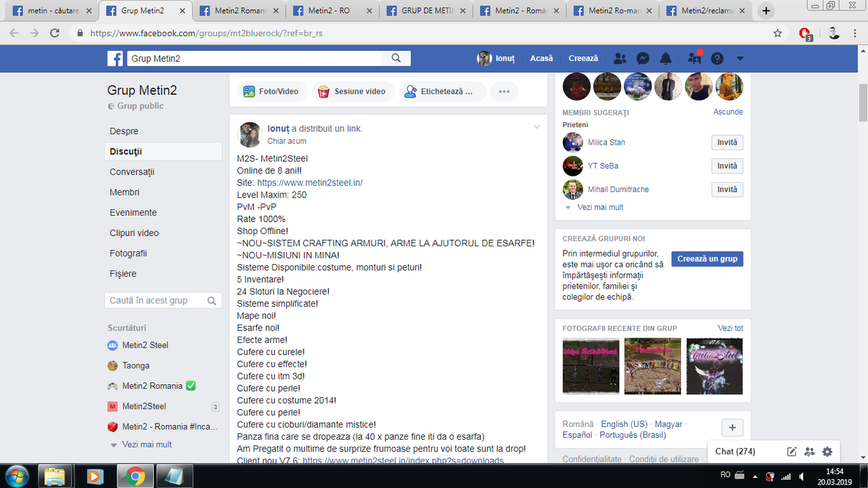This screenshot has height=488, width=868.
Task: Open File Explorer in taskbar
Action: tap(54, 476)
